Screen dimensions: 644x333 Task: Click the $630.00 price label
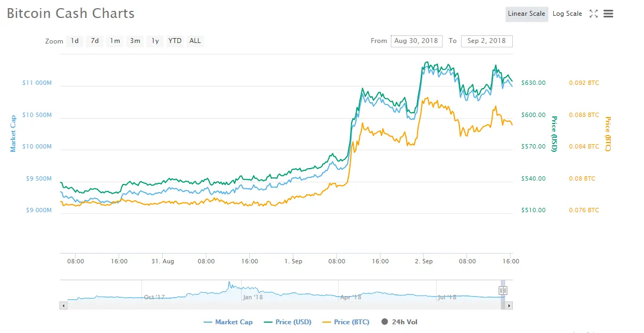click(x=533, y=83)
